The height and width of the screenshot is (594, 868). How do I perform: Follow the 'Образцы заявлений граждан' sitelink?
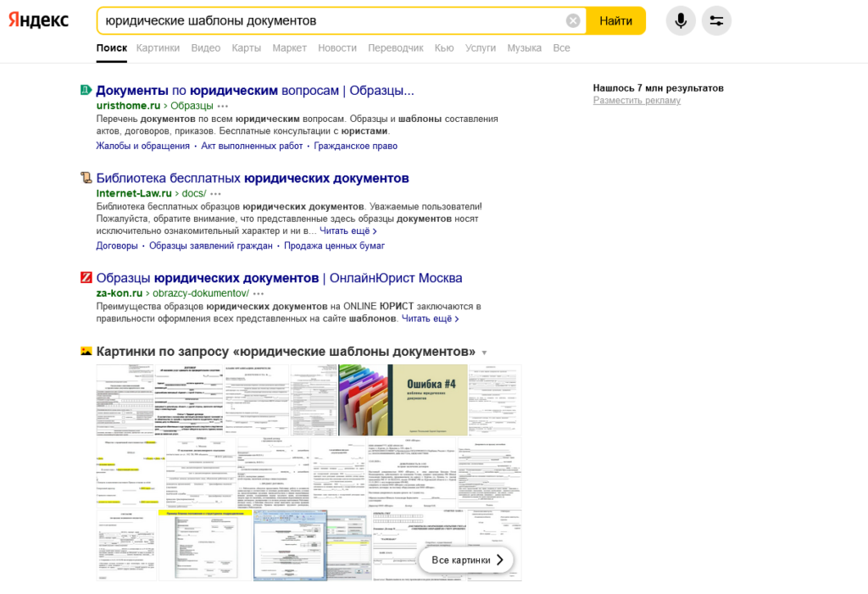(211, 245)
